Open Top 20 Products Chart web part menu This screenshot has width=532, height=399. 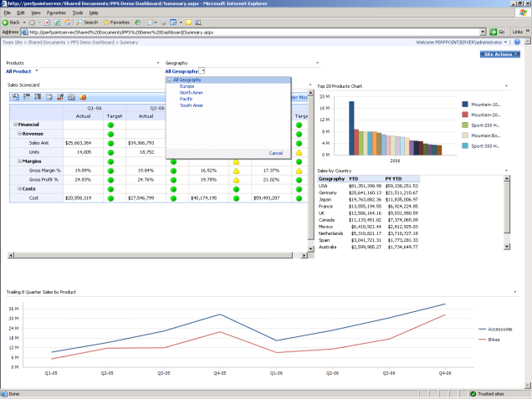click(x=507, y=86)
